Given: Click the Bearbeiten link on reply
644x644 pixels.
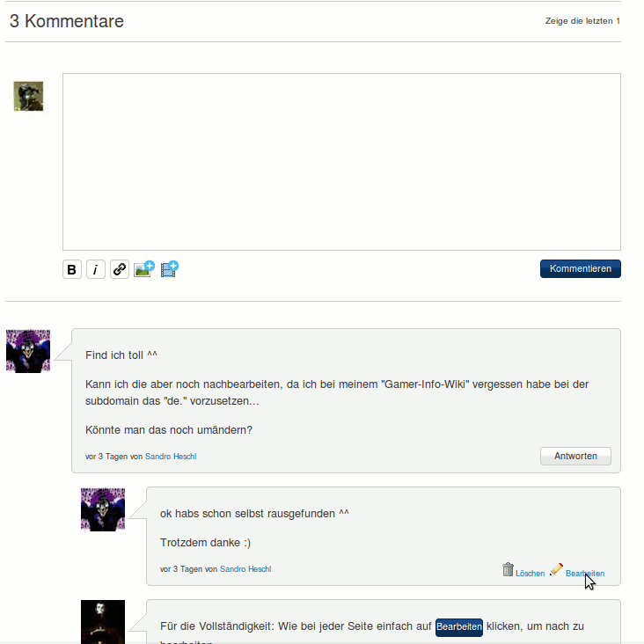Looking at the screenshot, I should pyautogui.click(x=585, y=574).
